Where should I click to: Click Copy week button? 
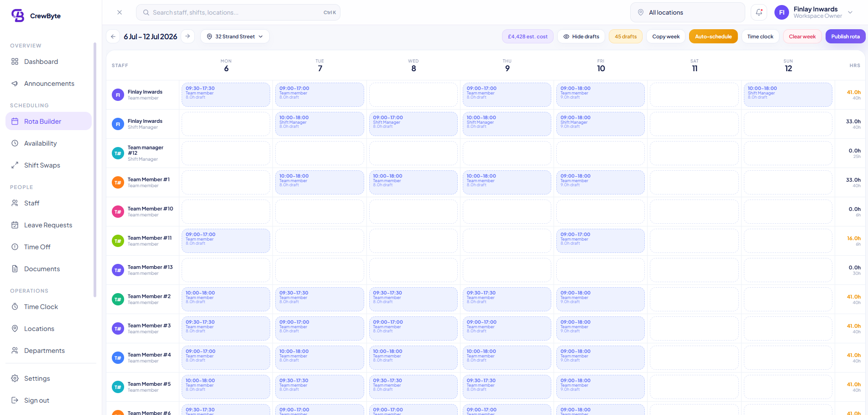click(x=666, y=37)
